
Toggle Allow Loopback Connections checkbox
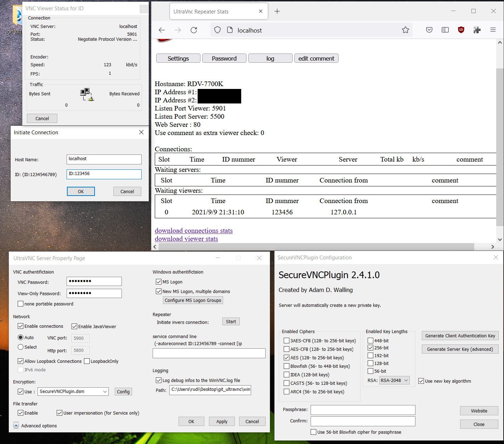click(21, 361)
